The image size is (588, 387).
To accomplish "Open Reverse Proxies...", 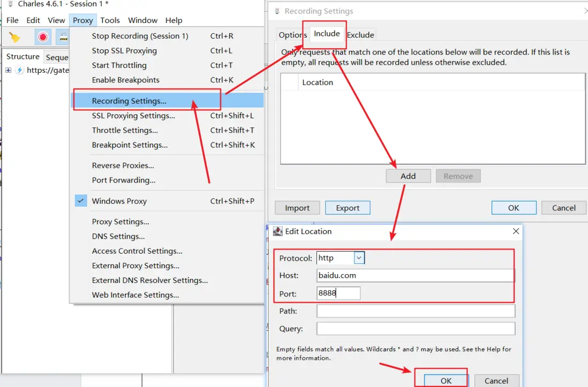I will click(167, 165).
